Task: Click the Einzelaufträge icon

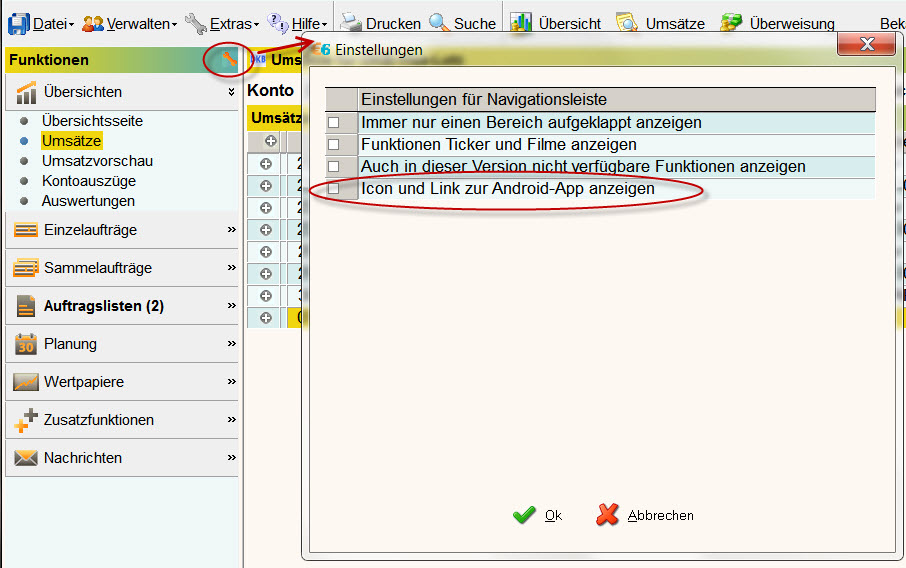Action: (25, 230)
